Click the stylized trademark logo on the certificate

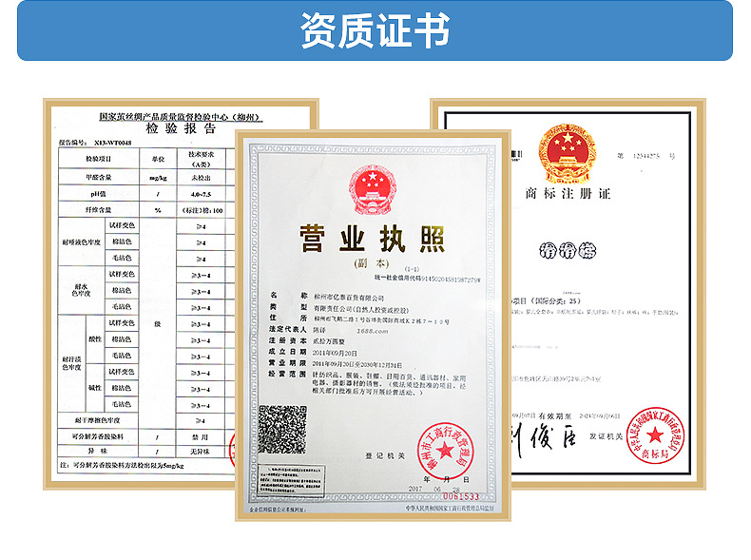coord(568,250)
